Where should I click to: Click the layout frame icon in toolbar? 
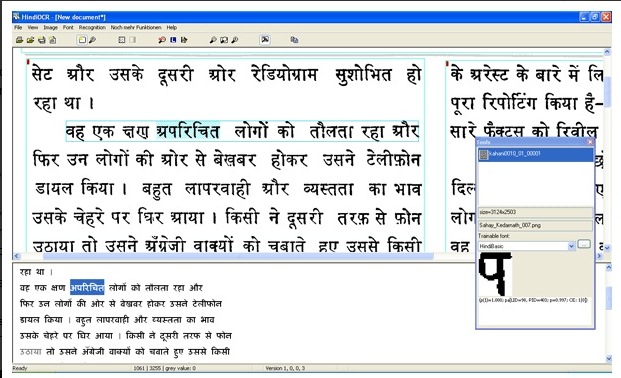pyautogui.click(x=122, y=40)
